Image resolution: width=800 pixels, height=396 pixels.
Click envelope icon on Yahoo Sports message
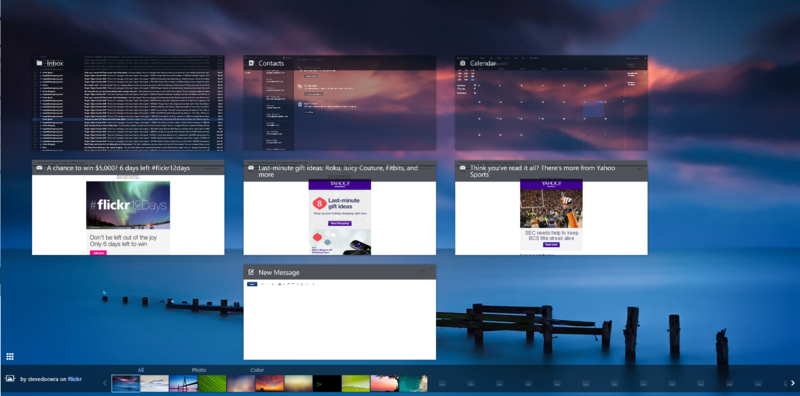pos(462,167)
